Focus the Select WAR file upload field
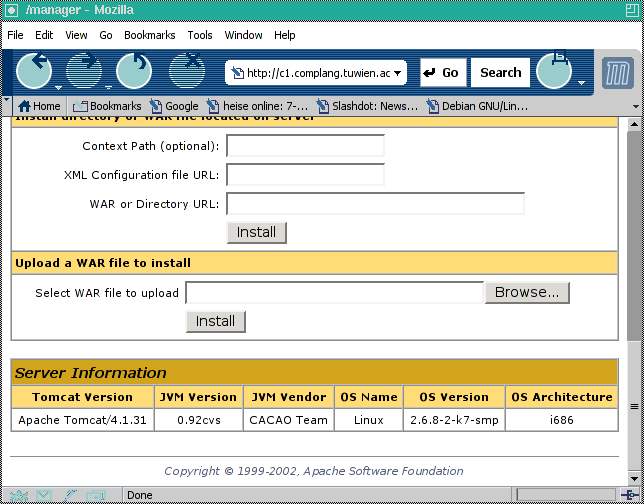This screenshot has height=504, width=644. (x=334, y=292)
